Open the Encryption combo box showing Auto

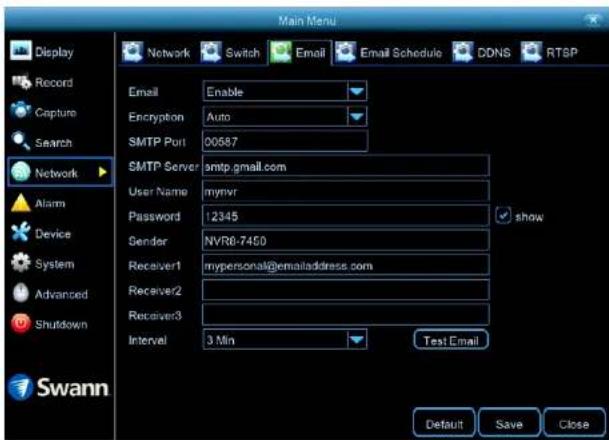tap(285, 117)
